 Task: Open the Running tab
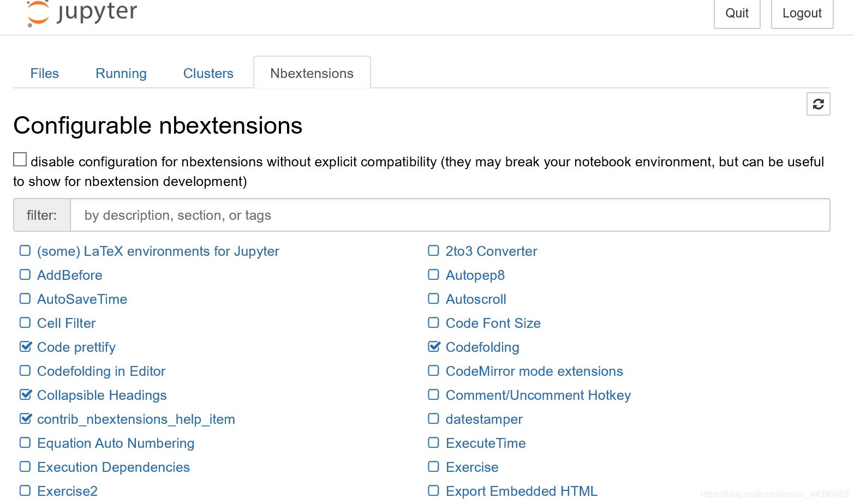[x=121, y=74]
